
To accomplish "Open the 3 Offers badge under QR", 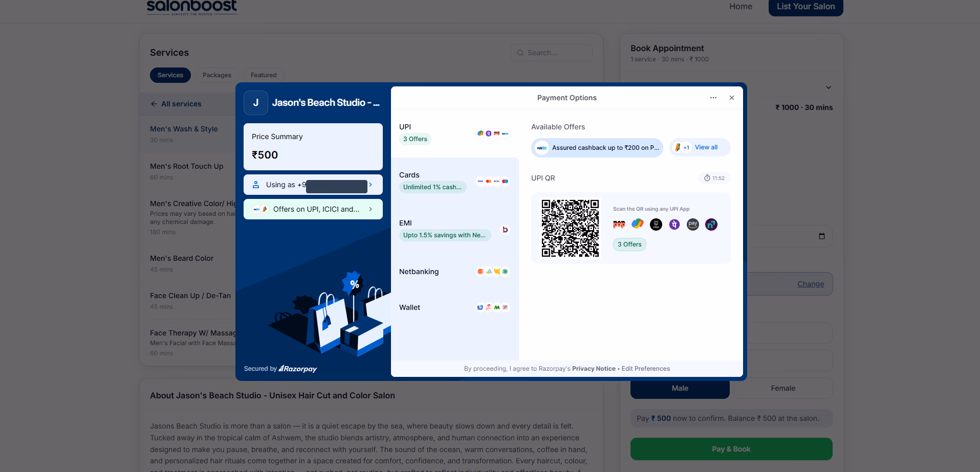I will [629, 244].
